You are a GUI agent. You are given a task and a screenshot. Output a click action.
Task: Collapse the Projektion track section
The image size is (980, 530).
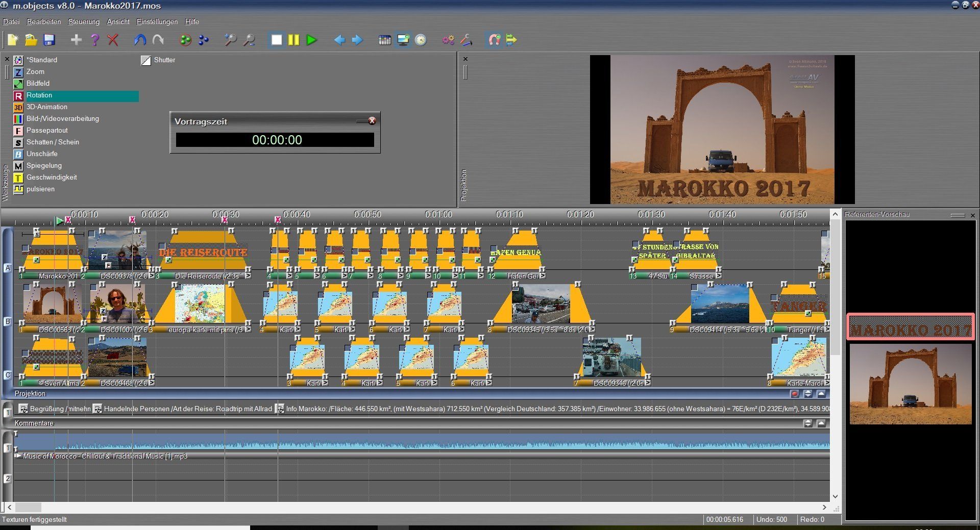[821, 394]
